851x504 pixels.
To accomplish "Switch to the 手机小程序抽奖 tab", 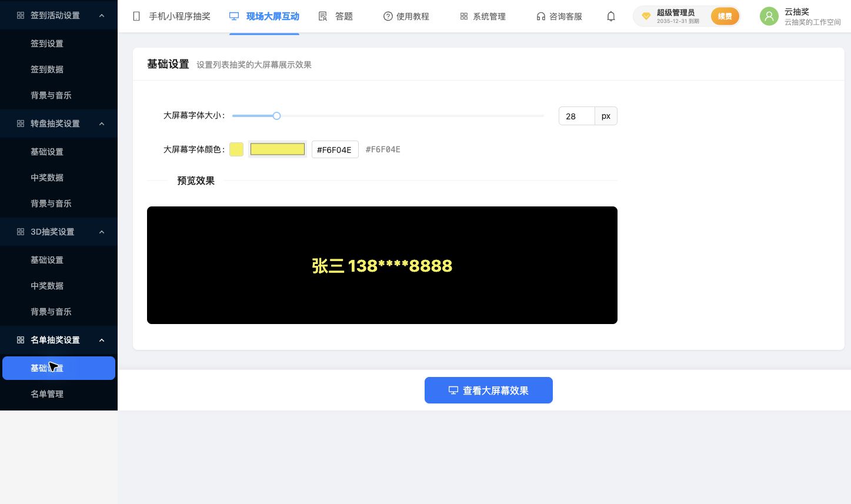I will pos(172,16).
